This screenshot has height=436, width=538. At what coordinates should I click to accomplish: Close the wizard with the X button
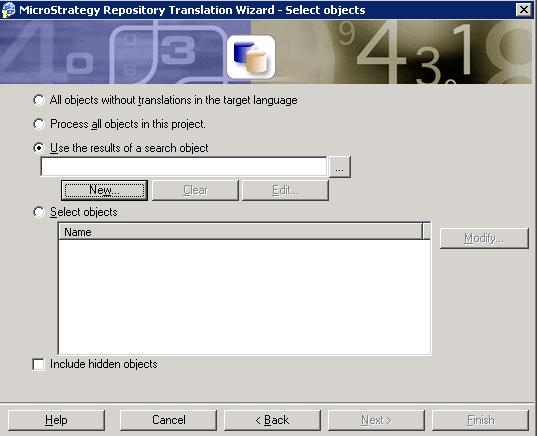point(524,9)
